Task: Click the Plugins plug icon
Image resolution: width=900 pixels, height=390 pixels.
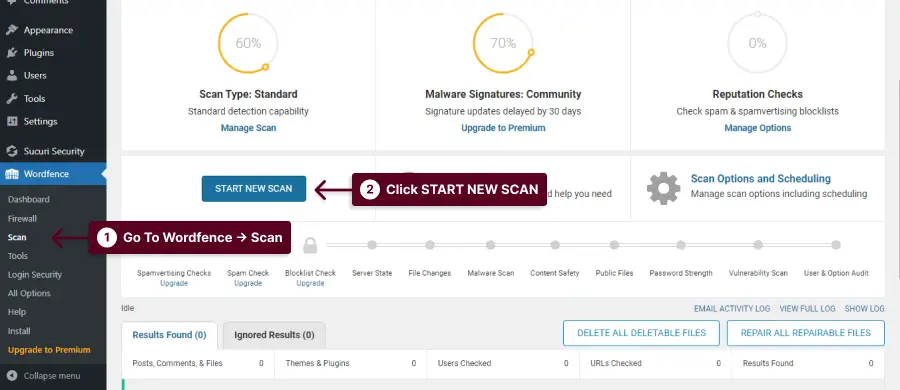Action: tap(12, 53)
